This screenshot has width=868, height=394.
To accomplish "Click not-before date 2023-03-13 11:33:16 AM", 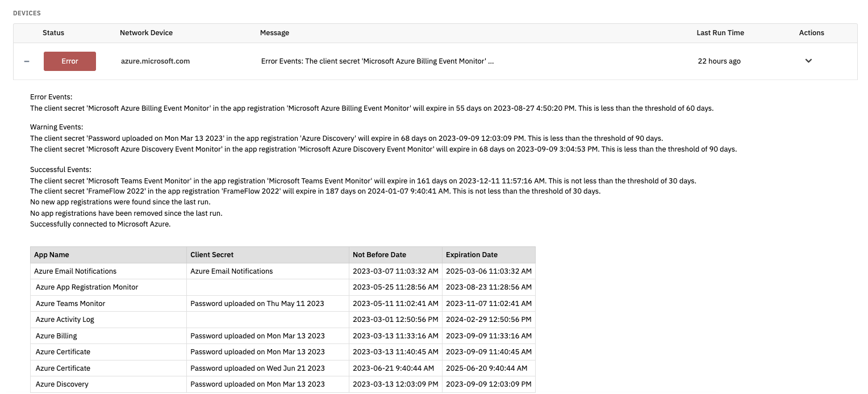I will [395, 336].
